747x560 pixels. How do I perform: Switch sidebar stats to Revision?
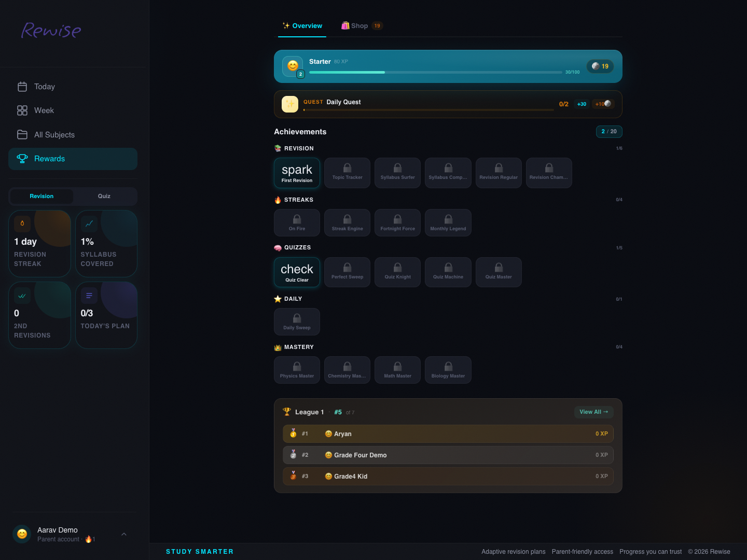tap(41, 196)
